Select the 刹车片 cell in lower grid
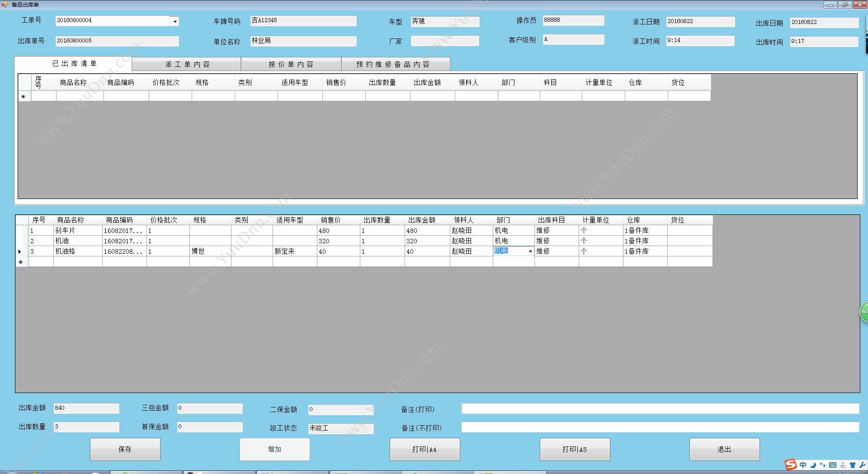 [x=78, y=230]
